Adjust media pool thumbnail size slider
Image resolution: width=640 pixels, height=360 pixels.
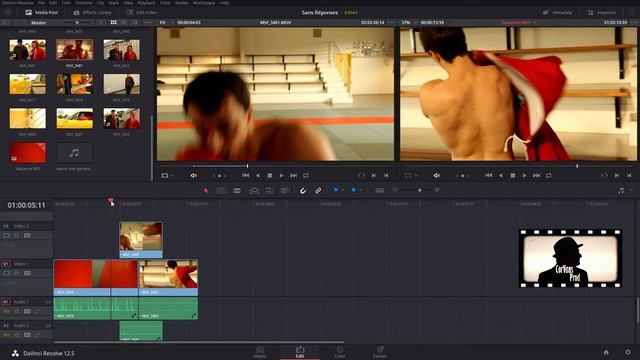click(77, 22)
